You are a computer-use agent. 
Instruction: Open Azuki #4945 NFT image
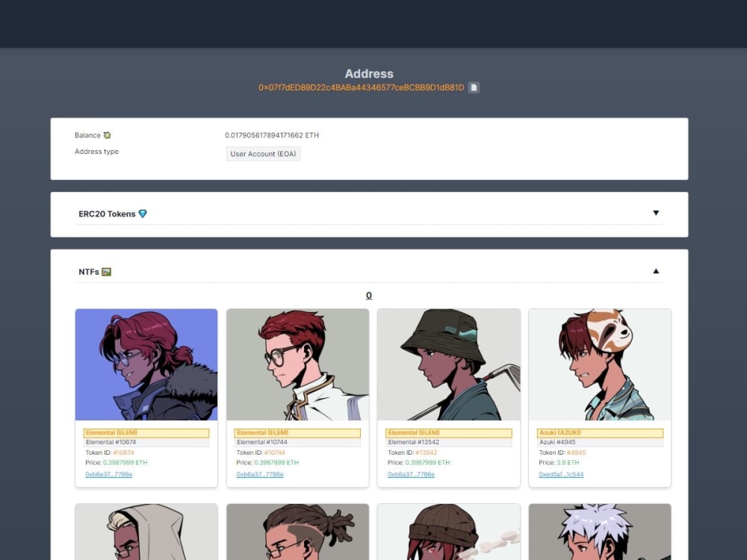(x=600, y=365)
